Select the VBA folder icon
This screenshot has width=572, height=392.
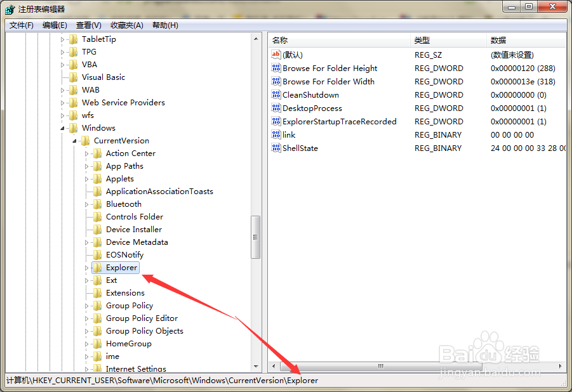click(x=73, y=65)
